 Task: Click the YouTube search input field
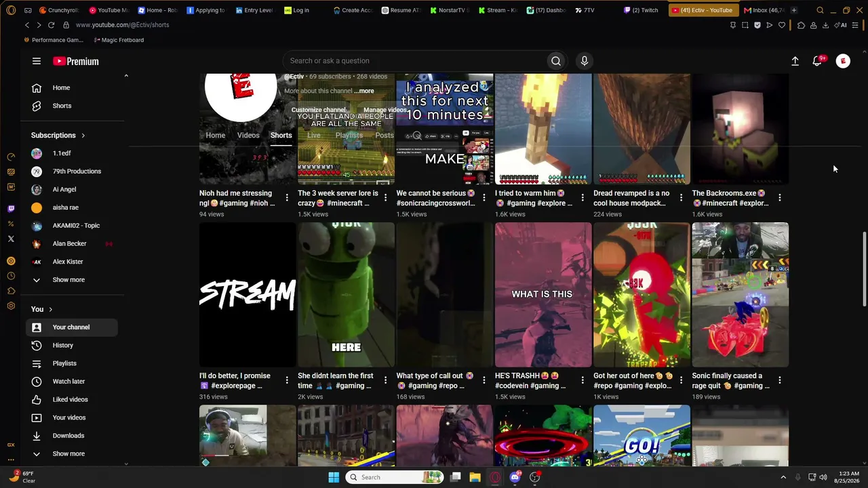pyautogui.click(x=414, y=61)
